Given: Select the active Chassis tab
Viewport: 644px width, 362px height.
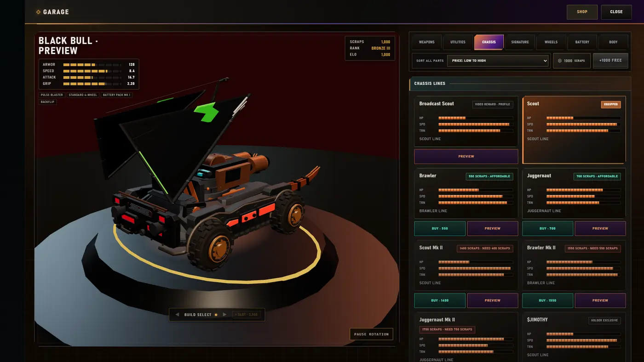Looking at the screenshot, I should [489, 42].
